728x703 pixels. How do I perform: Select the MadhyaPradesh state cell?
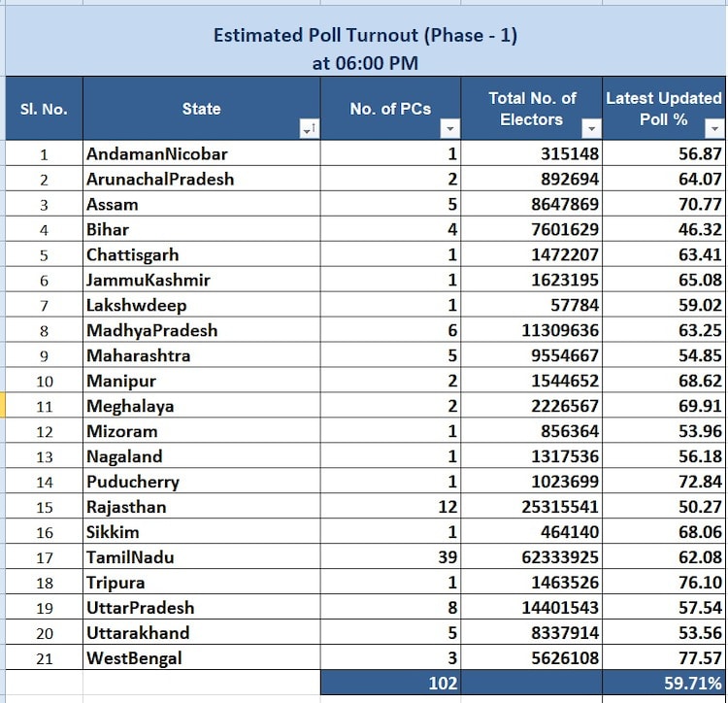coord(201,330)
